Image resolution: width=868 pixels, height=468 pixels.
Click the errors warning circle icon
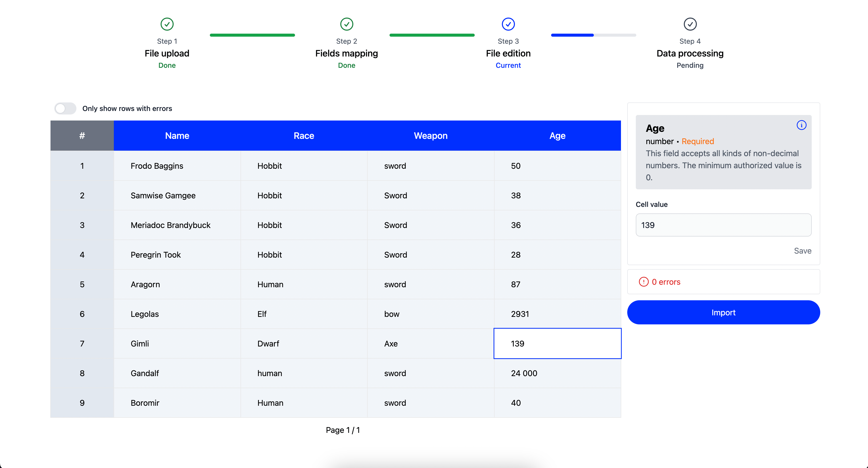[644, 282]
